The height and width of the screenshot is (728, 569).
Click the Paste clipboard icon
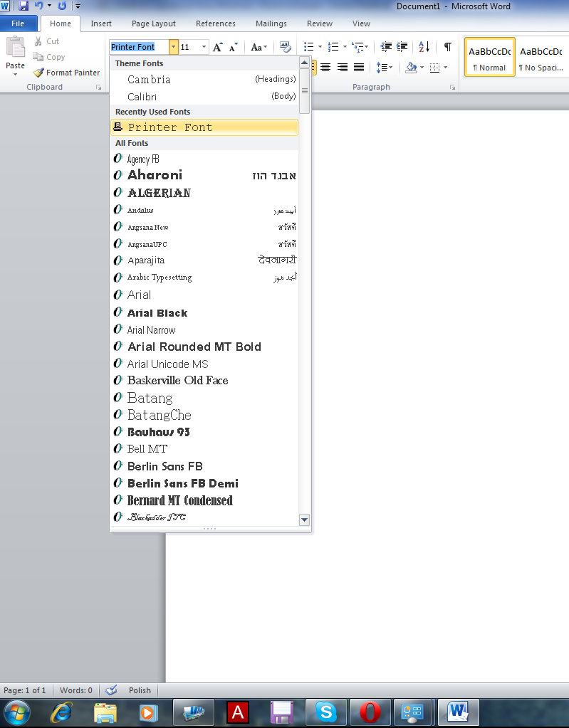tap(16, 48)
